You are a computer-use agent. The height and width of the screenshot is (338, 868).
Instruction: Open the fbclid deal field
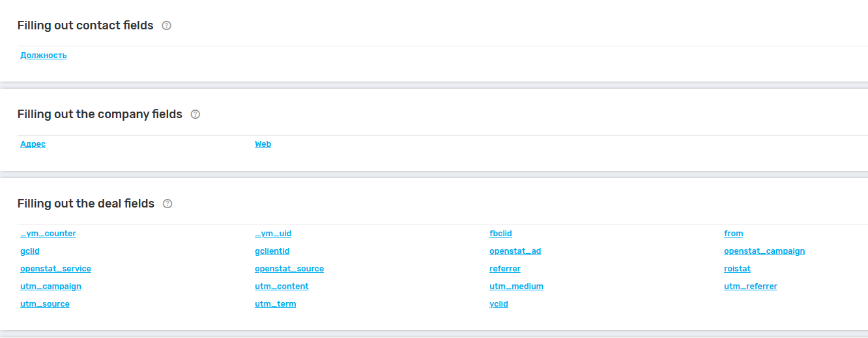click(x=500, y=234)
